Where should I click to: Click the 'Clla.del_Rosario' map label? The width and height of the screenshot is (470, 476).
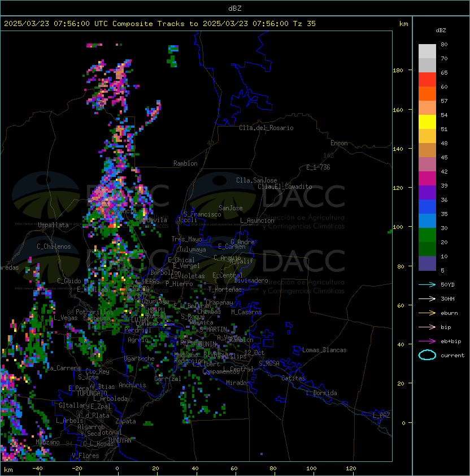click(x=266, y=128)
